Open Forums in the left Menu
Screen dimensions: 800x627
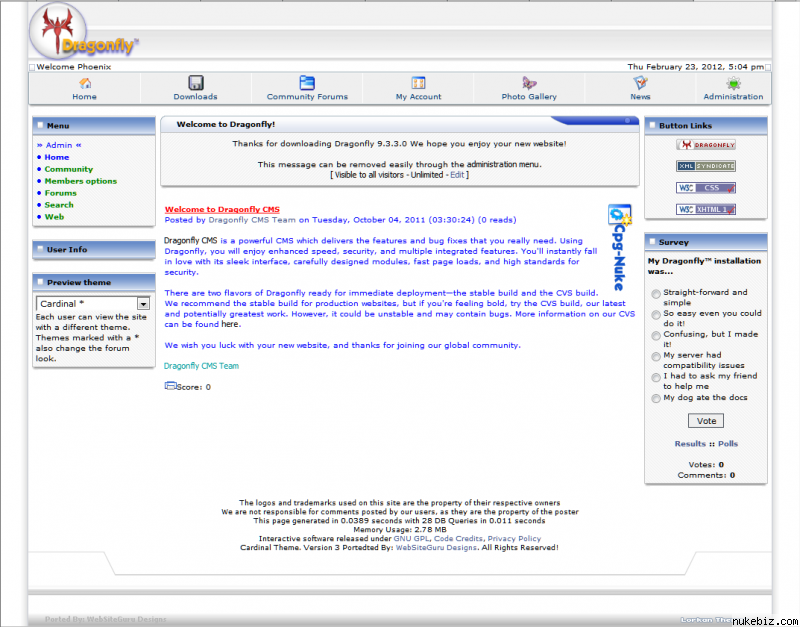(x=60, y=193)
